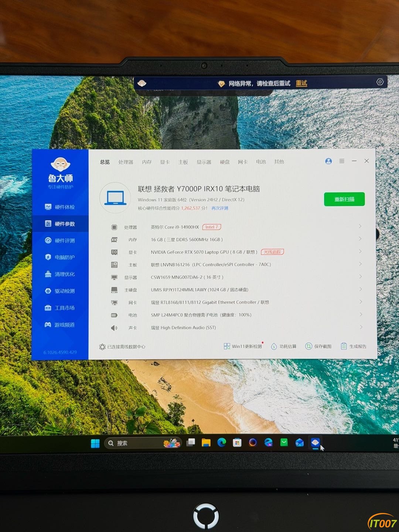The height and width of the screenshot is (532, 399).
Task: Switch to the 内存 tab
Action: [x=147, y=162]
